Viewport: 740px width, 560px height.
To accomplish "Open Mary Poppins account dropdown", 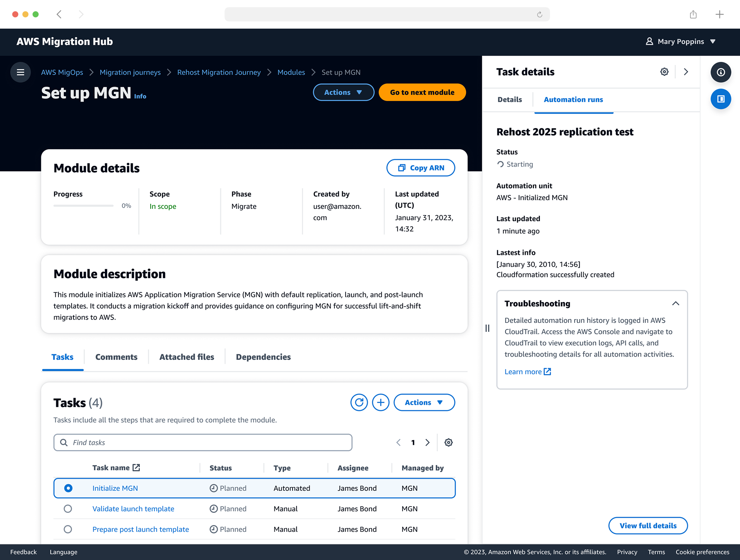I will click(x=680, y=41).
